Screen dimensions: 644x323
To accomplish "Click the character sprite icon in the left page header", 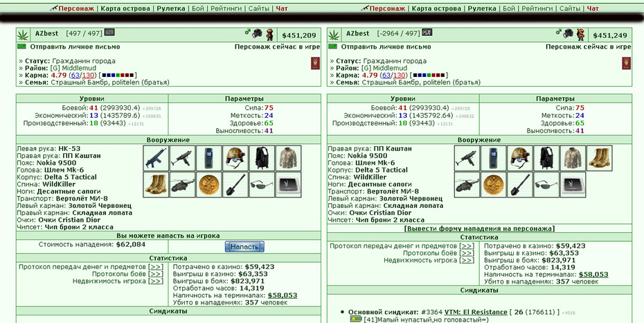I will tap(269, 35).
